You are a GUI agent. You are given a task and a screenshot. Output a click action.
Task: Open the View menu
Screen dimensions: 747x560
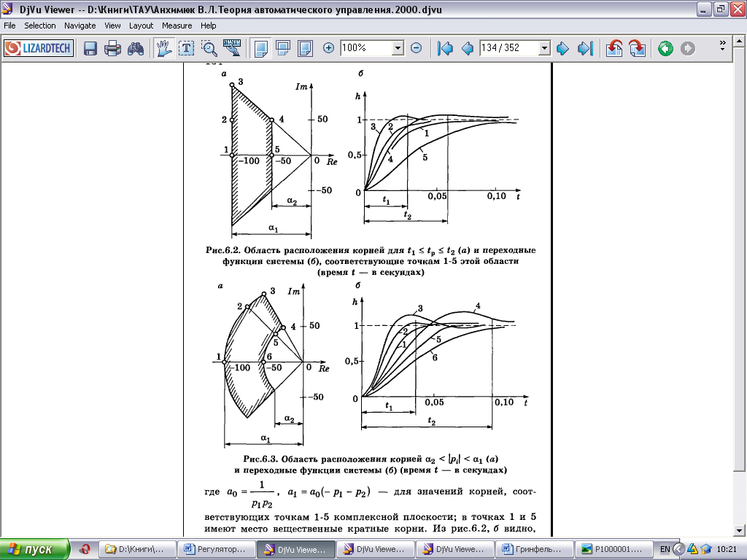pos(112,26)
